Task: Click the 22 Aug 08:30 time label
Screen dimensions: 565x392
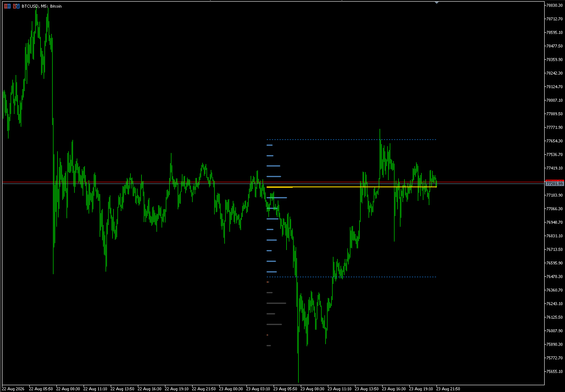Action: pyautogui.click(x=68, y=389)
